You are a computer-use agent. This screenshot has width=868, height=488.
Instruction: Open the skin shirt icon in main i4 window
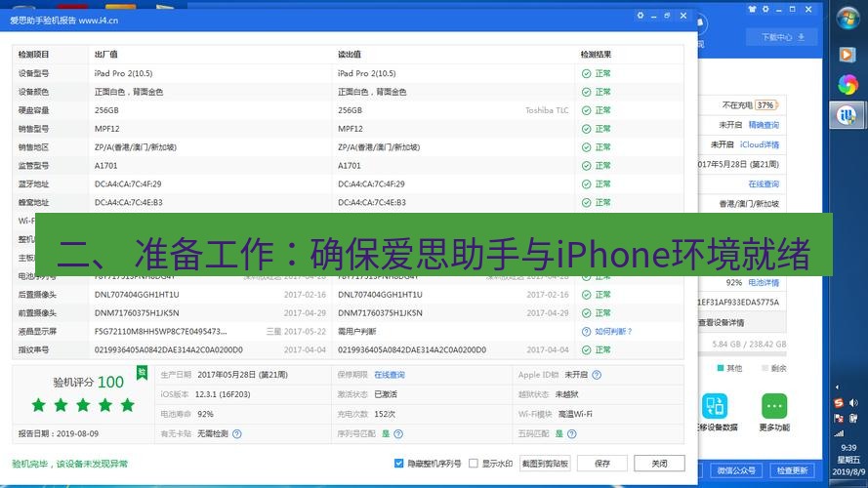[752, 10]
